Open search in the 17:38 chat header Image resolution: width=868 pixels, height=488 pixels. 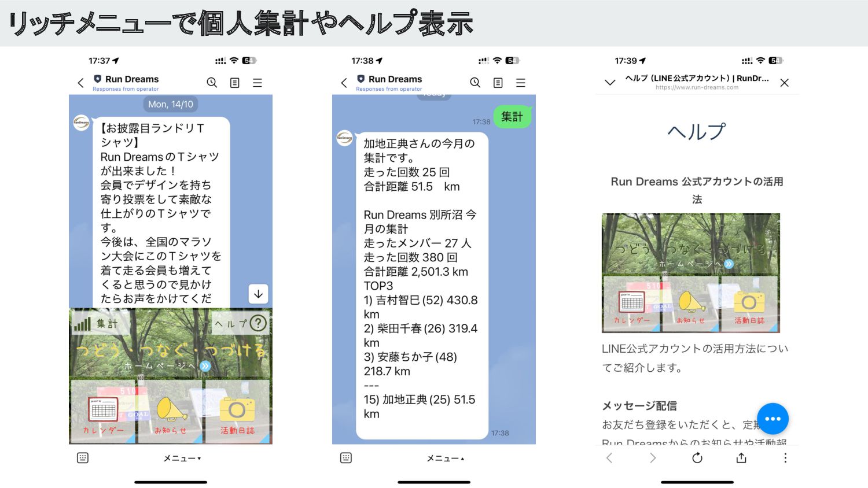click(475, 83)
